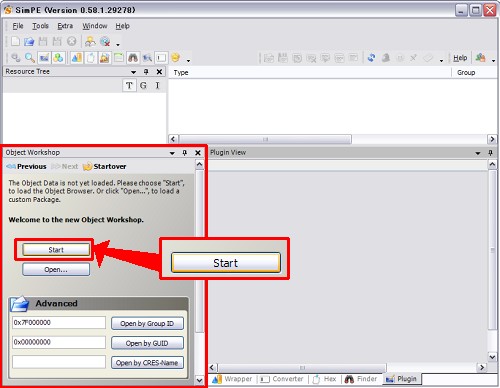Click the gray silhouette icon beside refresh

point(386,58)
